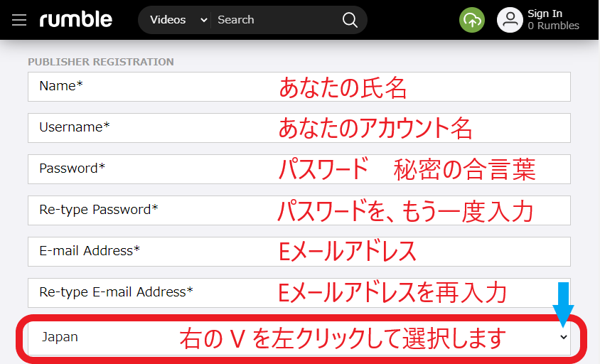
Task: Click the Sign In link
Action: tap(545, 14)
